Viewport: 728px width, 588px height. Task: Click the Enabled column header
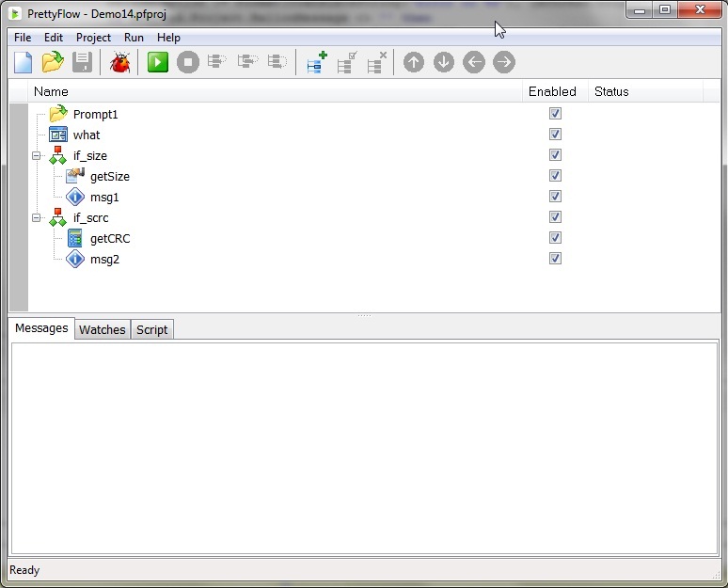tap(555, 91)
